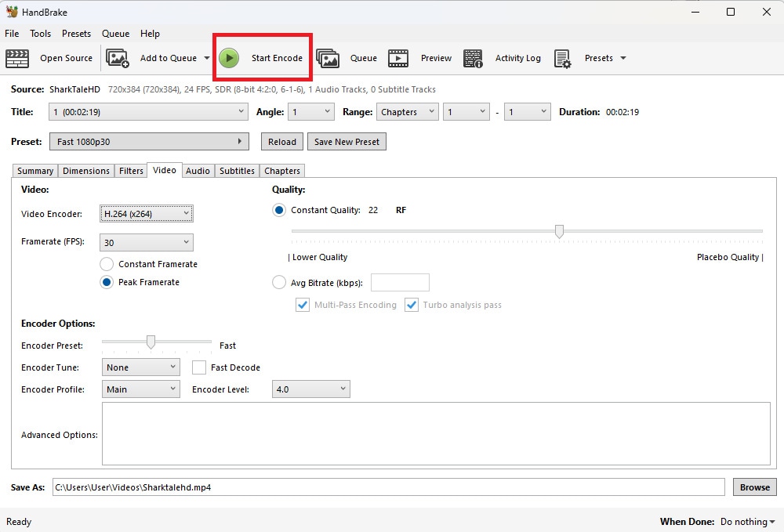Open the Fast 1080p30 preset selector
Image resolution: width=784 pixels, height=532 pixels.
coord(149,141)
